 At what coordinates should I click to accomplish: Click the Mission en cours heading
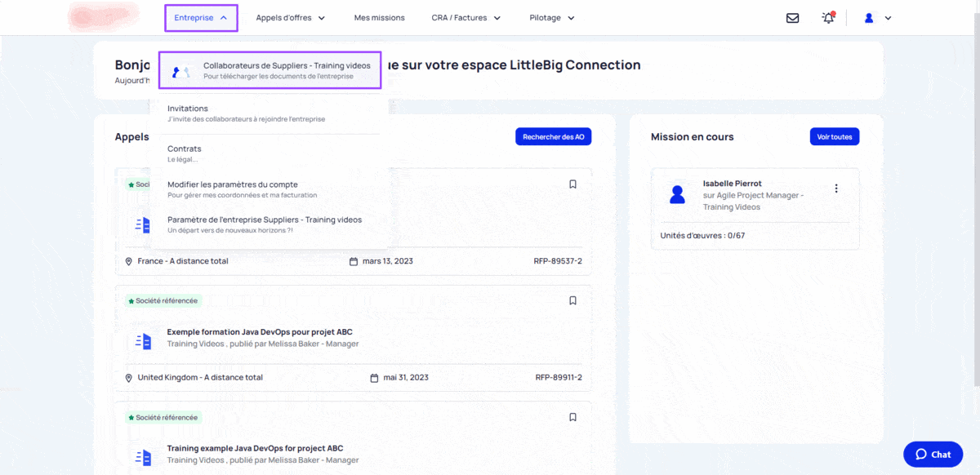pyautogui.click(x=692, y=137)
